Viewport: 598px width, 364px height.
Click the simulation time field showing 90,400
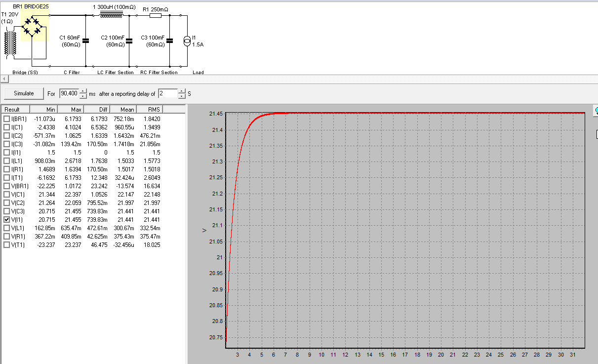point(69,93)
